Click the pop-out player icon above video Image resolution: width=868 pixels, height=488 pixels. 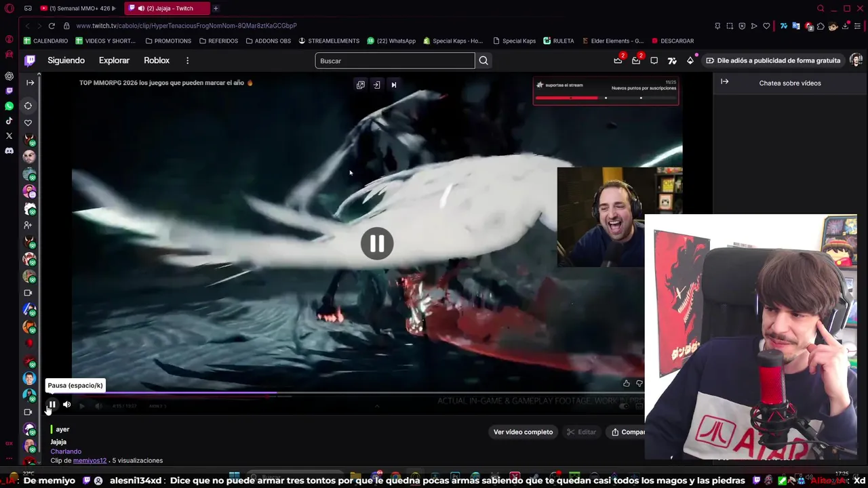tap(361, 85)
